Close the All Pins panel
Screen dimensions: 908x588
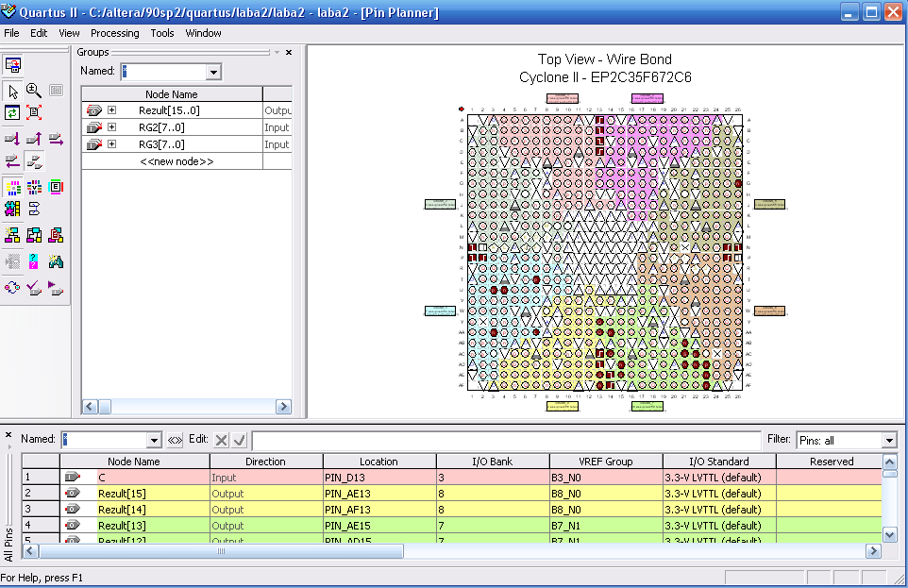[x=8, y=434]
